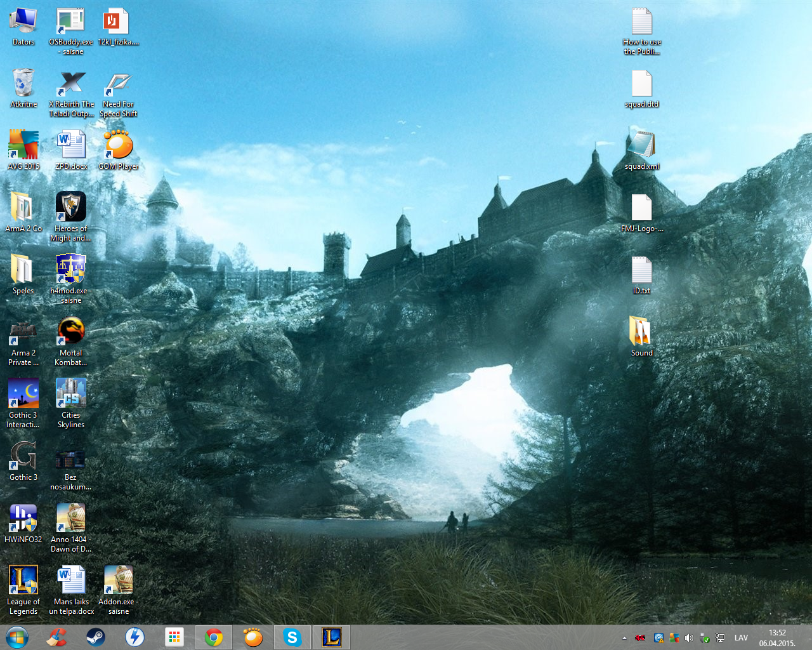Select the FMJ-Logo file
This screenshot has height=650, width=812.
[x=642, y=213]
